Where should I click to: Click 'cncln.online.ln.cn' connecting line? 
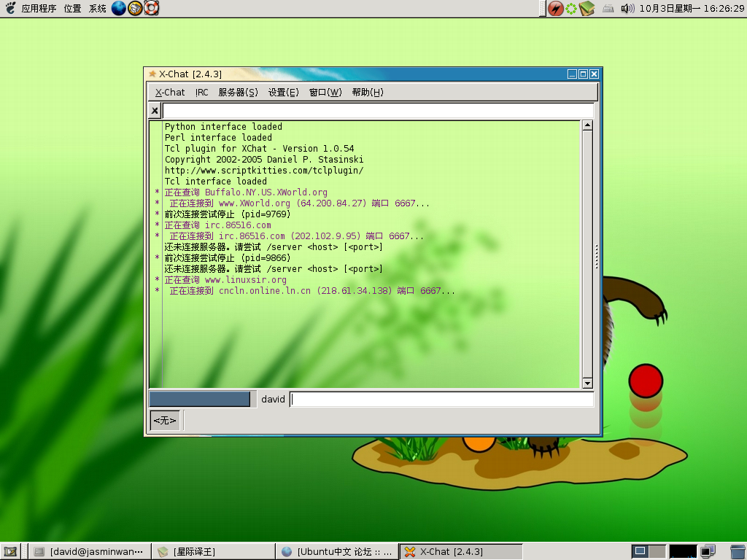[x=312, y=291]
